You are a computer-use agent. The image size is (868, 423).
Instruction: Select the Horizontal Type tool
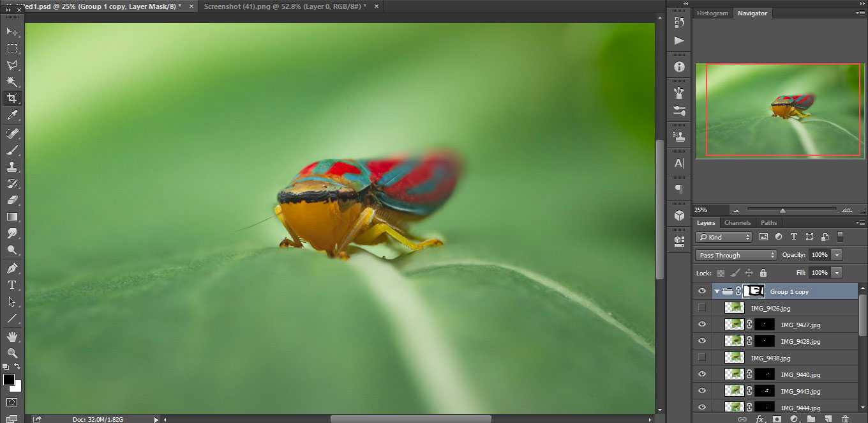(x=12, y=285)
